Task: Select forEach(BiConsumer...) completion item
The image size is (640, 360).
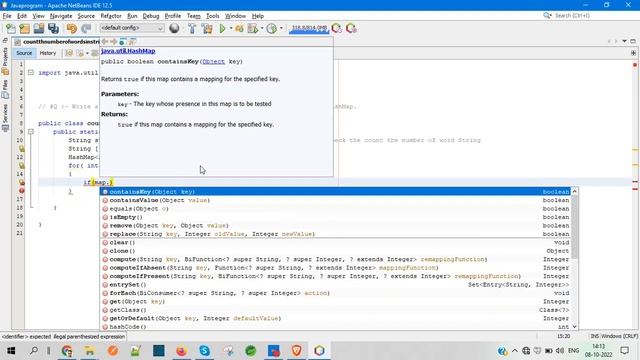Action: point(335,293)
